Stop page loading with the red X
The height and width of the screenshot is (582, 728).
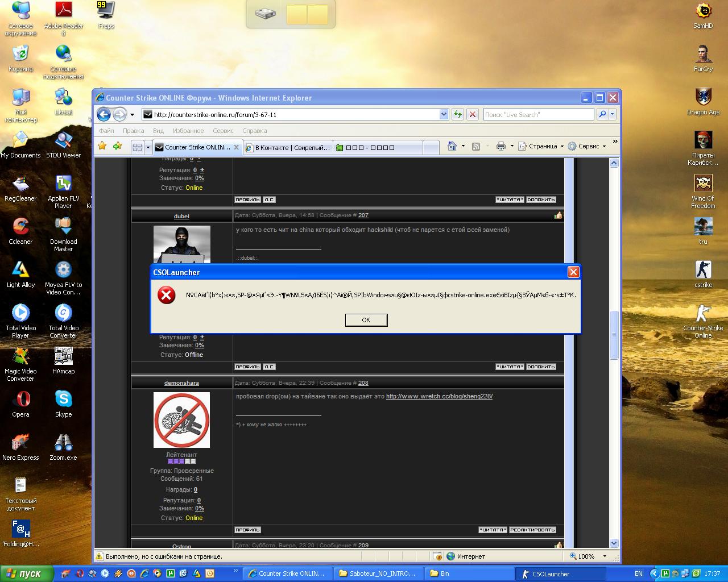pos(472,114)
